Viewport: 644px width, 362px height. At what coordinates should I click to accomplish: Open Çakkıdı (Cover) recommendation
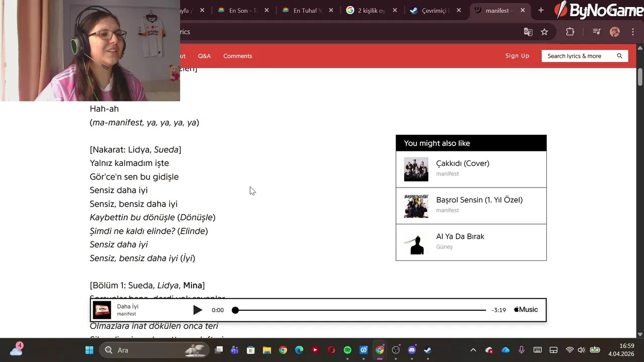point(471,169)
